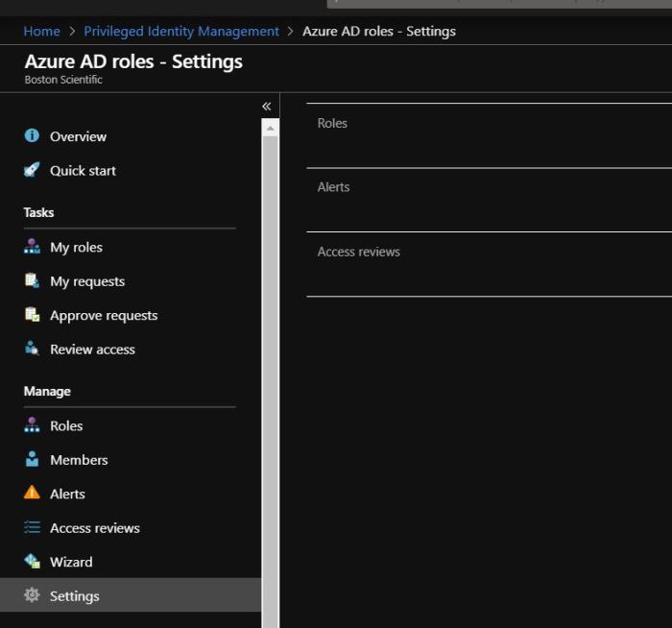
Task: Select the Members person icon
Action: click(32, 460)
